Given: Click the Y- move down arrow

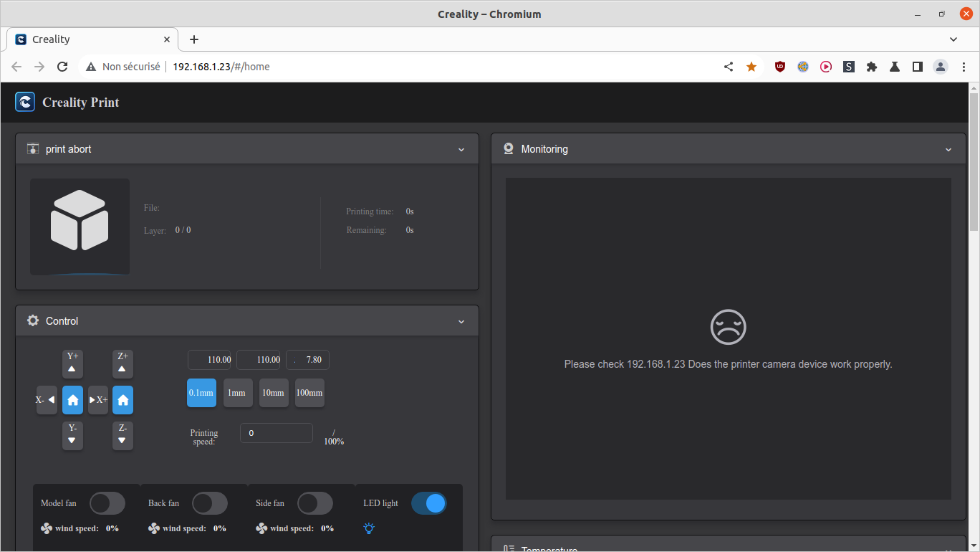Looking at the screenshot, I should (x=72, y=436).
